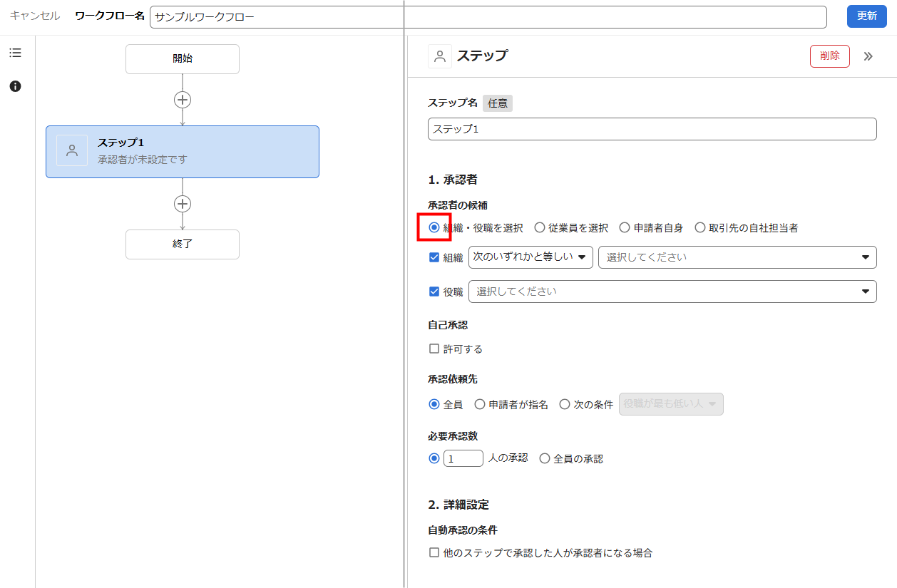897x588 pixels.
Task: Choose the 全員の承認 radio button
Action: (545, 459)
